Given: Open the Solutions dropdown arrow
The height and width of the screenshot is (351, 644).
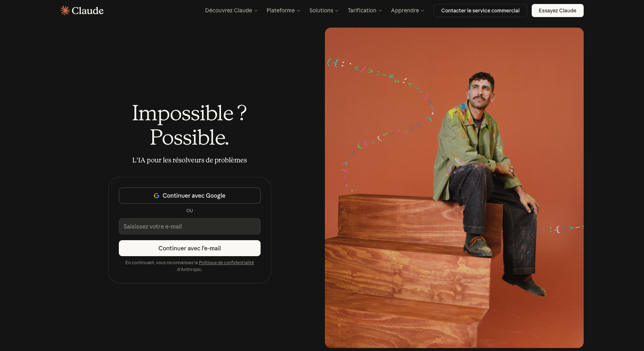Looking at the screenshot, I should point(337,11).
